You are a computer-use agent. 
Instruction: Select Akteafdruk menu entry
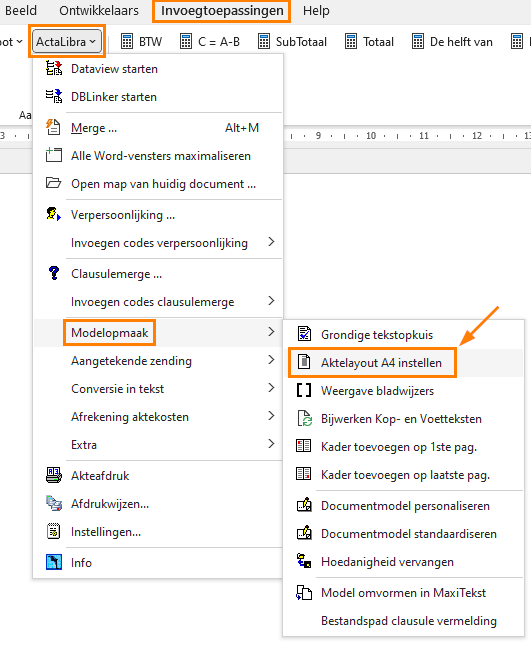pyautogui.click(x=158, y=476)
